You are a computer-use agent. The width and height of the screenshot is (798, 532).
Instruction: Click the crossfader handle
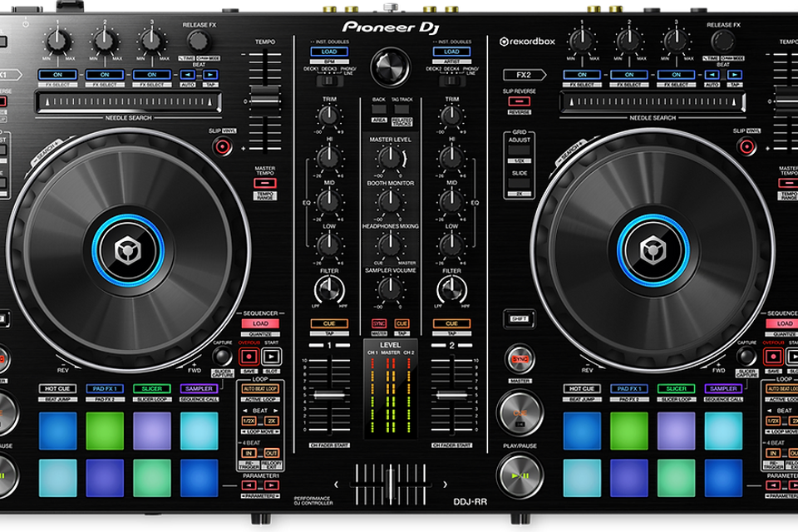(x=391, y=484)
